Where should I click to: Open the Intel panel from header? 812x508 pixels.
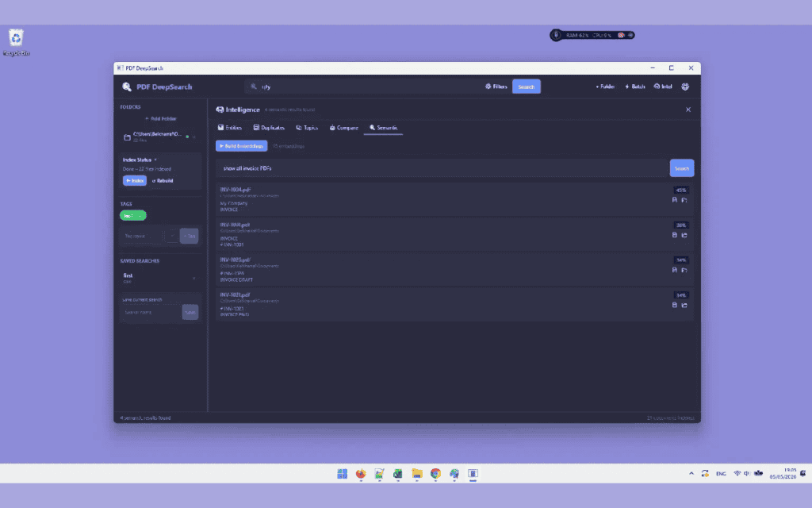663,87
